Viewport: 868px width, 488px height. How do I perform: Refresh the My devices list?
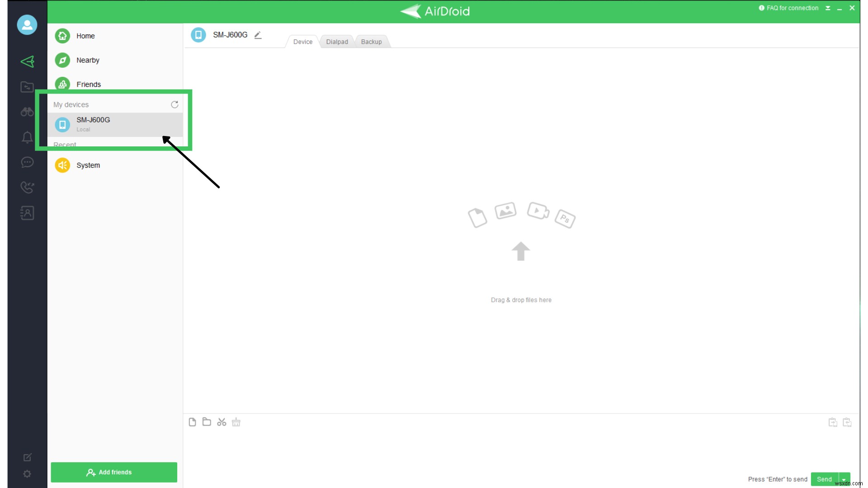(x=175, y=104)
